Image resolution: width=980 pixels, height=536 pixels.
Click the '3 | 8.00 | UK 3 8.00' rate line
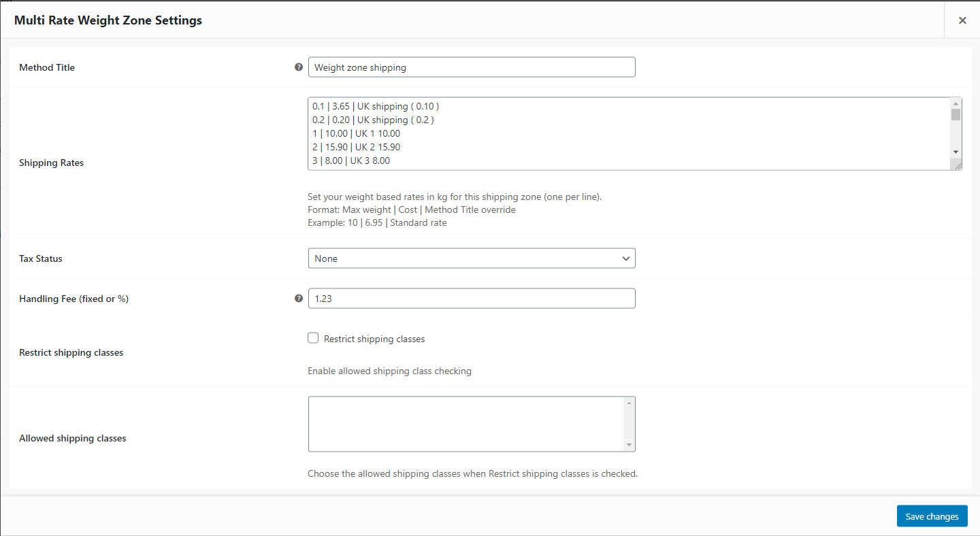point(351,161)
